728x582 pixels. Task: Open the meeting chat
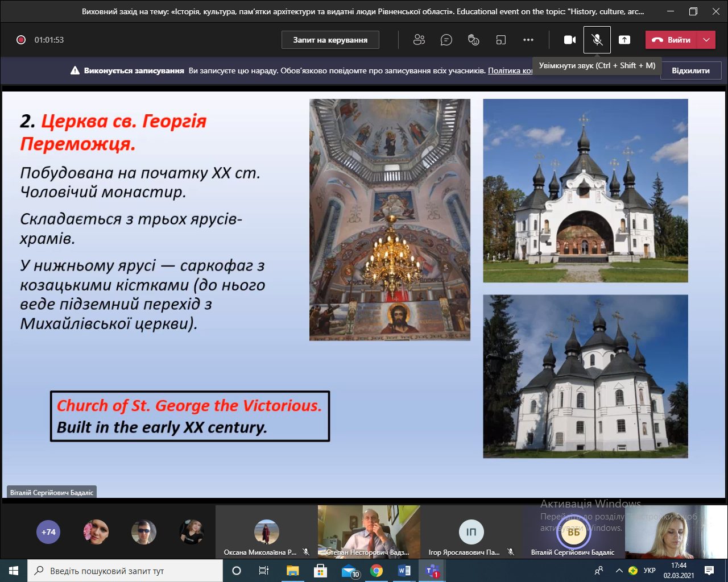click(x=446, y=40)
